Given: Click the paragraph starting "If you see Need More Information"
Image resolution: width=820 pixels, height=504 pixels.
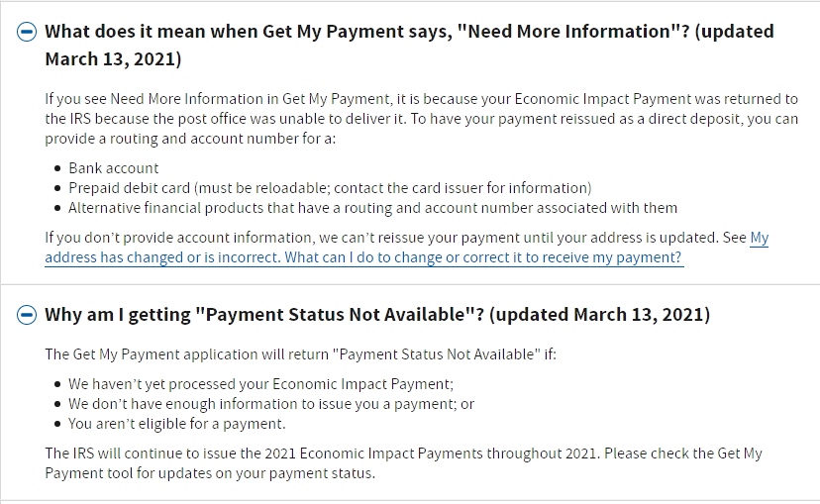Looking at the screenshot, I should pyautogui.click(x=422, y=119).
